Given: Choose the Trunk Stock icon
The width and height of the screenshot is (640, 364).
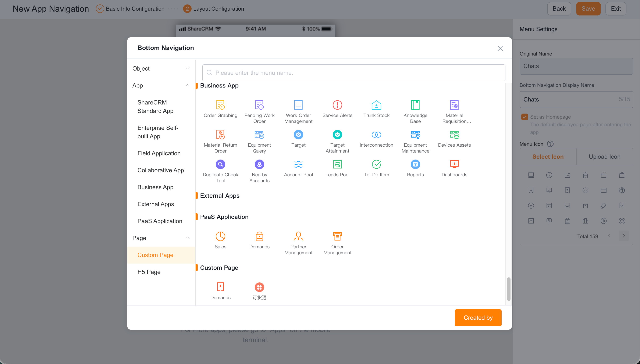Looking at the screenshot, I should coord(376,105).
